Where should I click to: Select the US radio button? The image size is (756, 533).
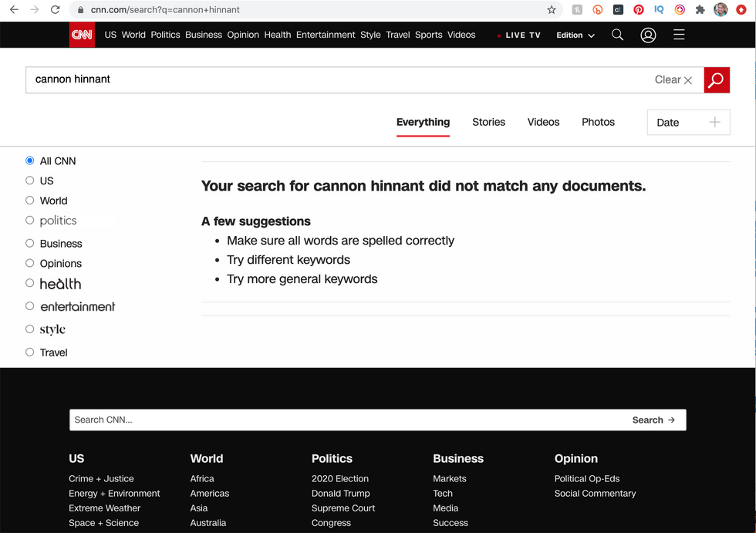point(30,180)
